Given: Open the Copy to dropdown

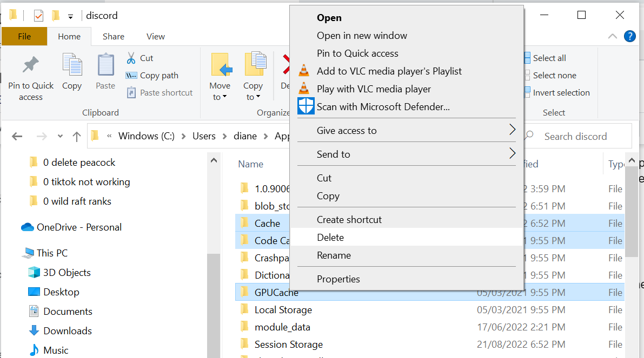Looking at the screenshot, I should click(253, 91).
